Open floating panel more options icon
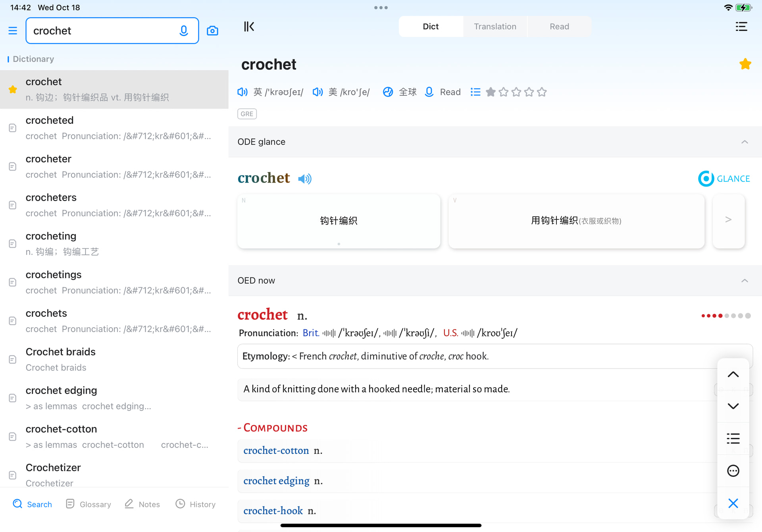 pos(733,471)
